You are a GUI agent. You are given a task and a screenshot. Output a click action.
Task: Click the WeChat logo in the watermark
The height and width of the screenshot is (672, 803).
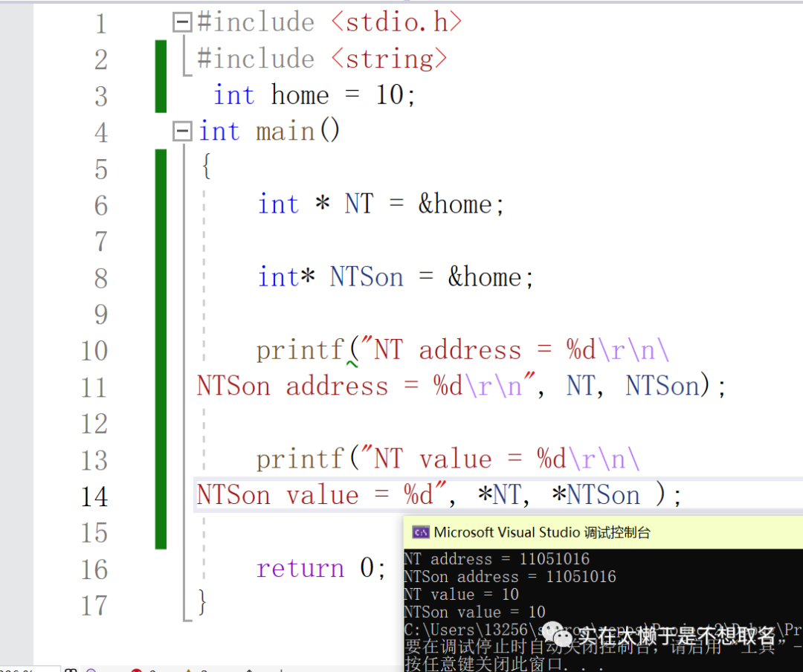pyautogui.click(x=558, y=635)
